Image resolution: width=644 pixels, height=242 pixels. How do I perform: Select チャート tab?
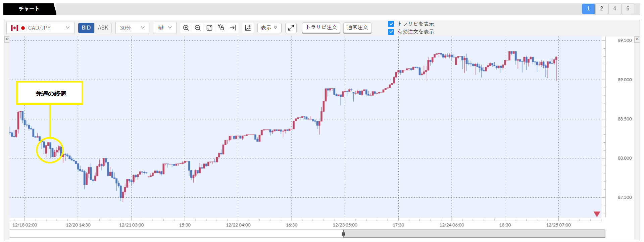click(29, 9)
